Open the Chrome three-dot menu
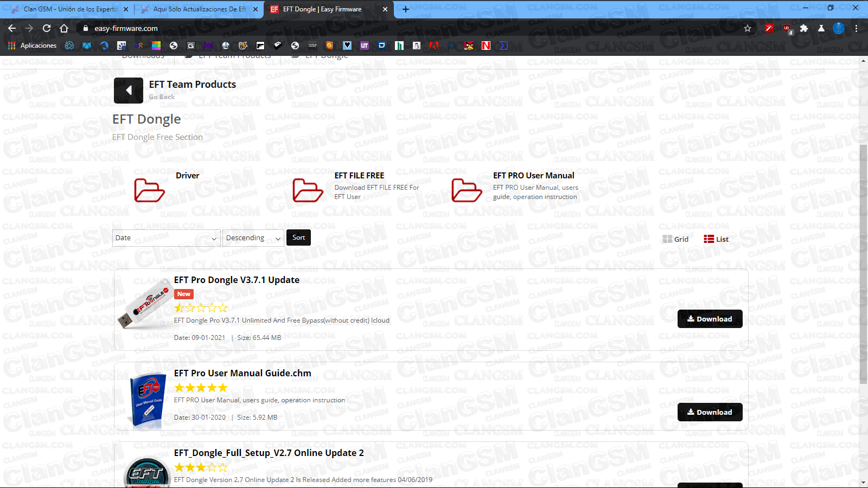The image size is (868, 488). tap(857, 28)
